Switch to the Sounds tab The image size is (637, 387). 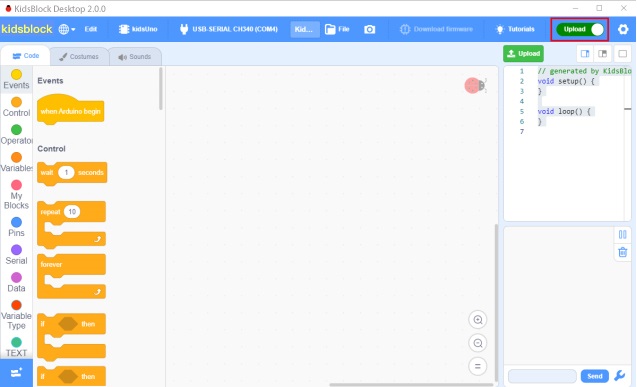[x=135, y=56]
